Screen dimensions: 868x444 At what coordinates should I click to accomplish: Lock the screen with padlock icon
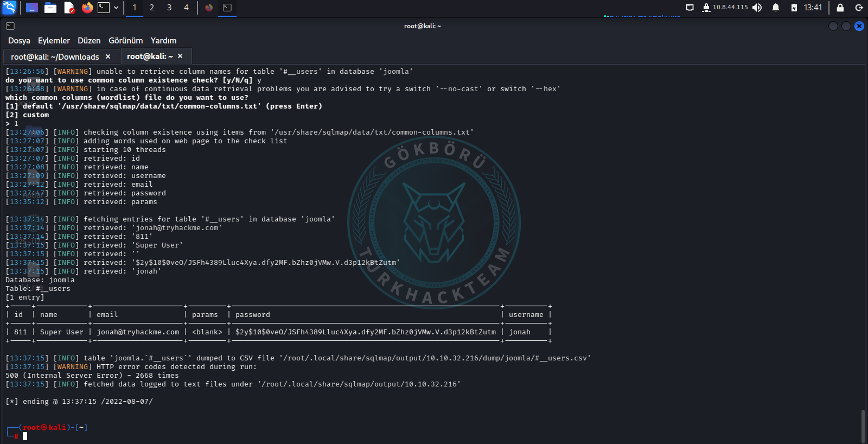(840, 8)
